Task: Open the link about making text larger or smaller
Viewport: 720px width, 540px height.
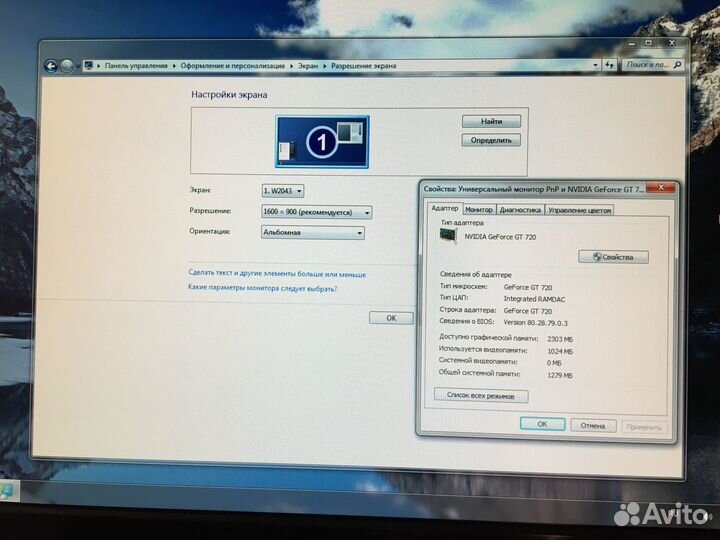Action: click(277, 274)
